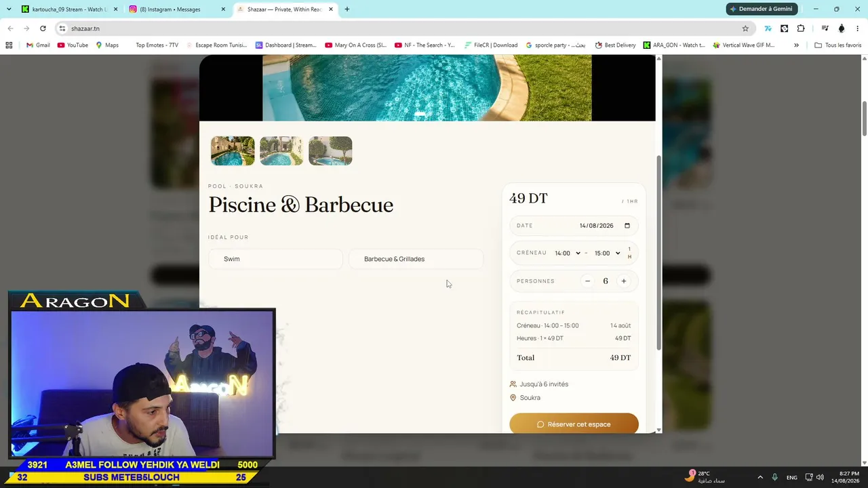Increase the number of personnes

coord(624,281)
